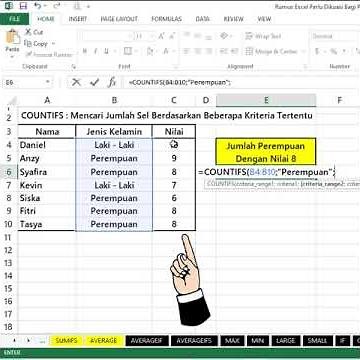The width and height of the screenshot is (360, 360).
Task: Click the Accounting currency format icon
Action: [x=317, y=51]
